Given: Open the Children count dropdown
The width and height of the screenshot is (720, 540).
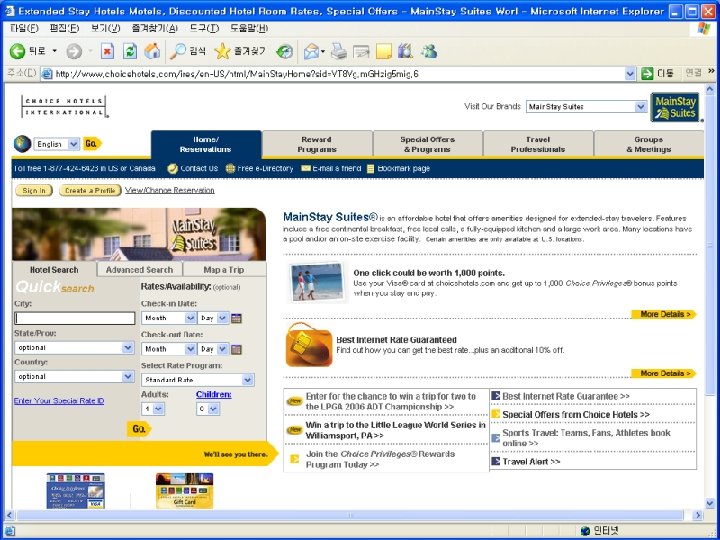Looking at the screenshot, I should (208, 409).
